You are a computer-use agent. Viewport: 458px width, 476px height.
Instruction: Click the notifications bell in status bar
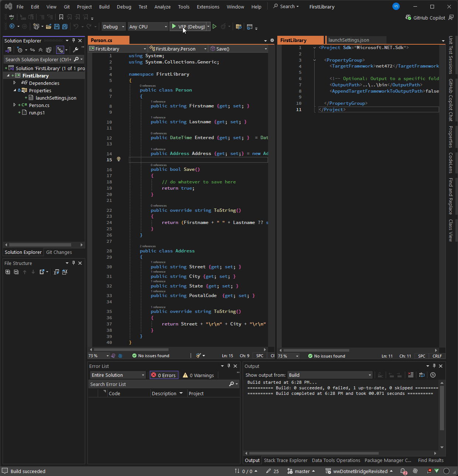[x=403, y=471]
